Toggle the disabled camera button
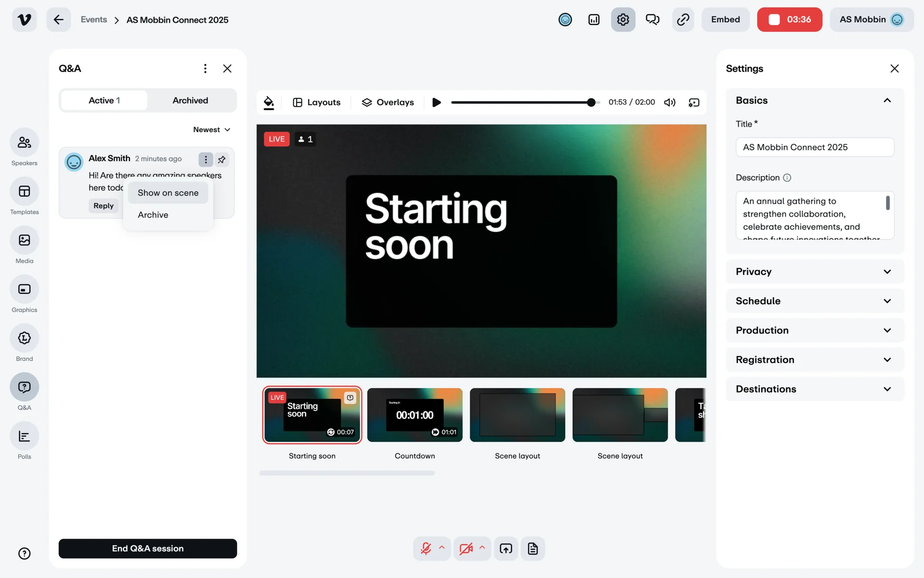 tap(465, 549)
